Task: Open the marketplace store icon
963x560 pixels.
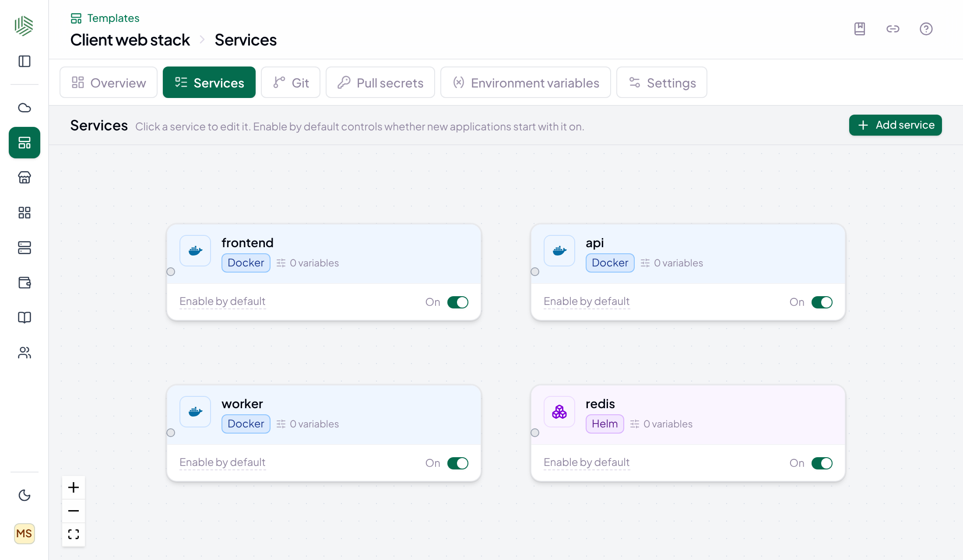Action: coord(25,178)
